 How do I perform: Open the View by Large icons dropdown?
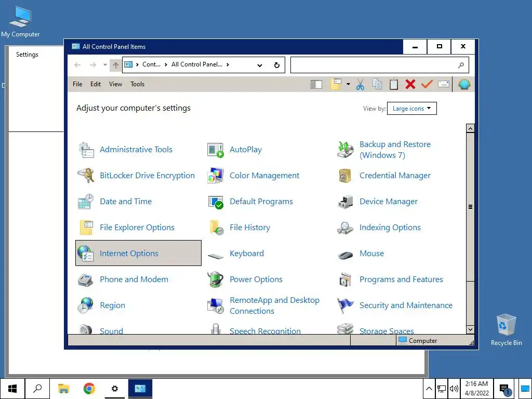(x=411, y=109)
